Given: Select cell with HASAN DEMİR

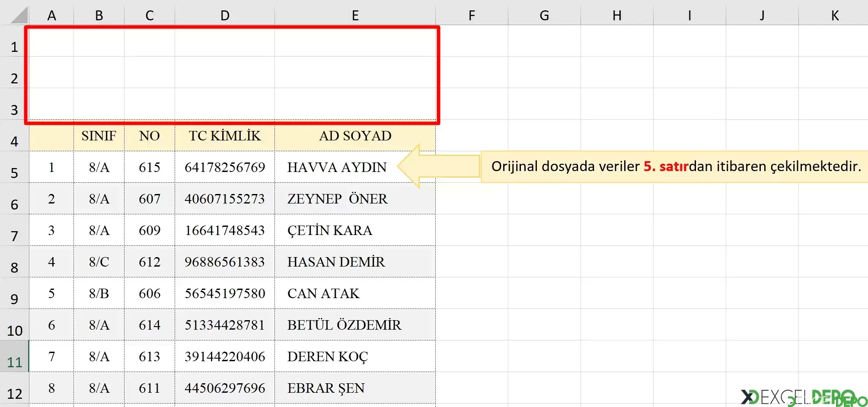Looking at the screenshot, I should pos(355,261).
